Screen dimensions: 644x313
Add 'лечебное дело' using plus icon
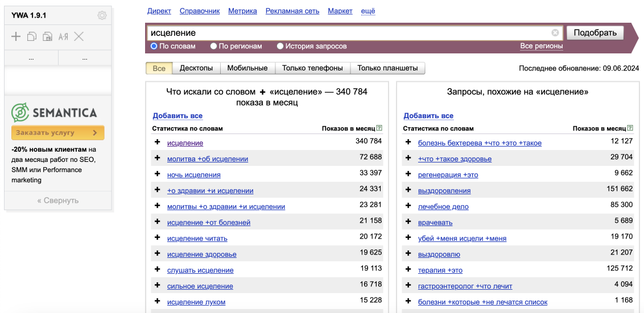tap(408, 206)
